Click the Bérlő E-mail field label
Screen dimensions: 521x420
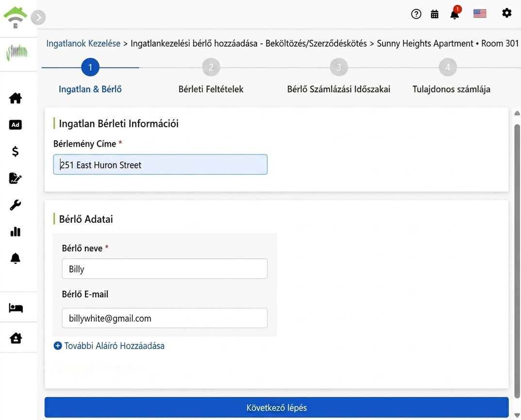[x=85, y=294]
